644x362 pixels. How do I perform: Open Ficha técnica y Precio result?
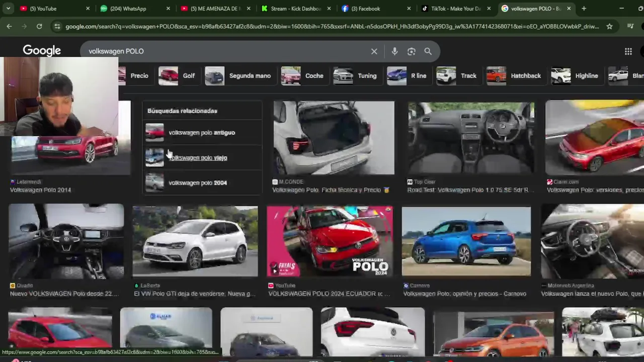[331, 190]
